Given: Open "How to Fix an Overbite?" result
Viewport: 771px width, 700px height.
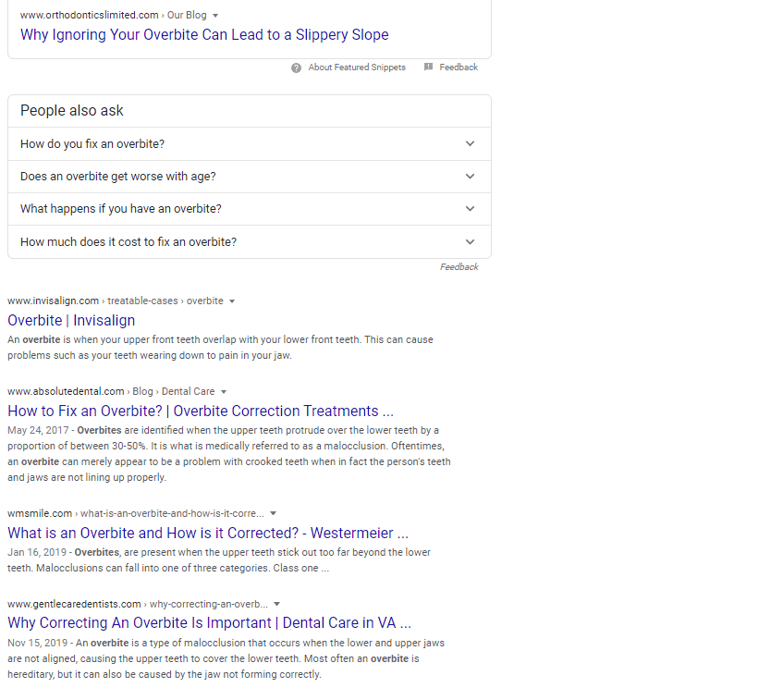Looking at the screenshot, I should tap(201, 411).
